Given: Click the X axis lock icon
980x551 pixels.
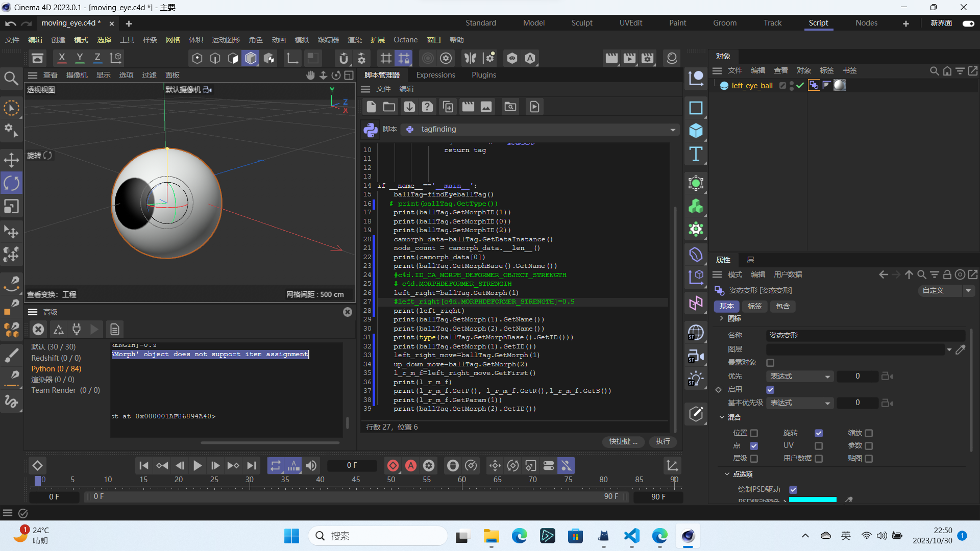Looking at the screenshot, I should [x=62, y=58].
